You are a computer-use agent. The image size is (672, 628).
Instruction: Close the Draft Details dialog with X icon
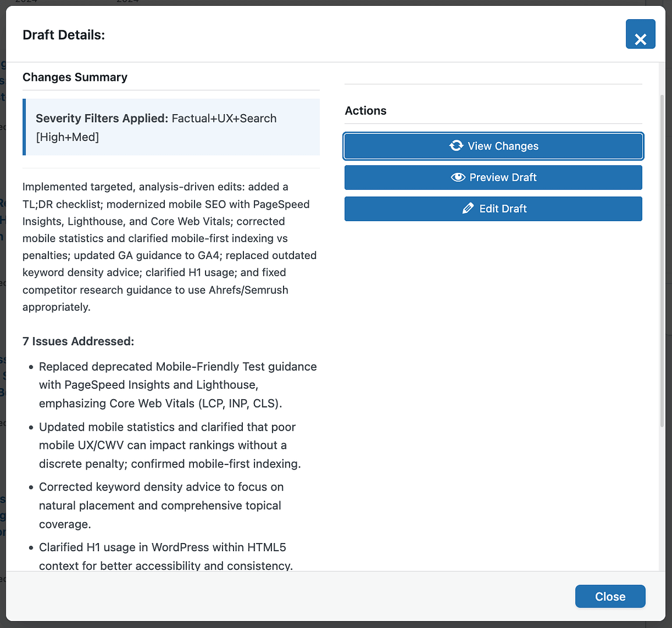tap(641, 34)
